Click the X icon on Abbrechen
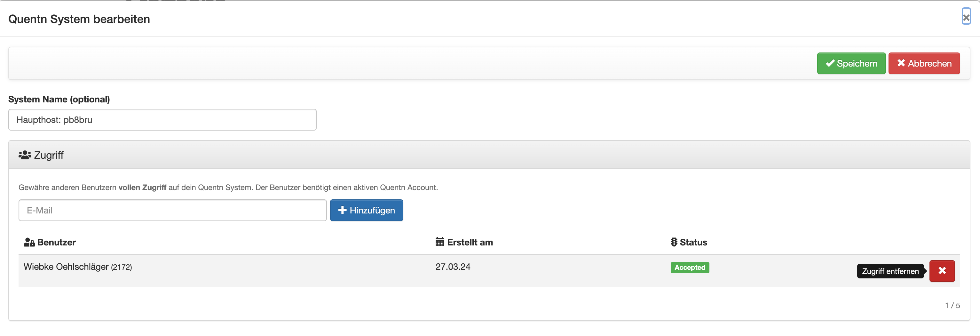Viewport: 980px width, 336px height. click(900, 63)
